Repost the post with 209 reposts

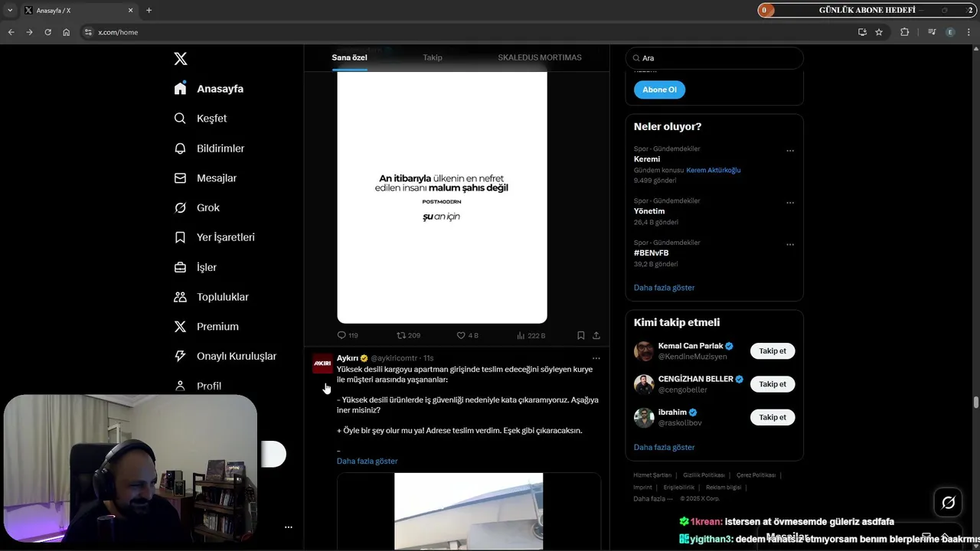(x=408, y=335)
